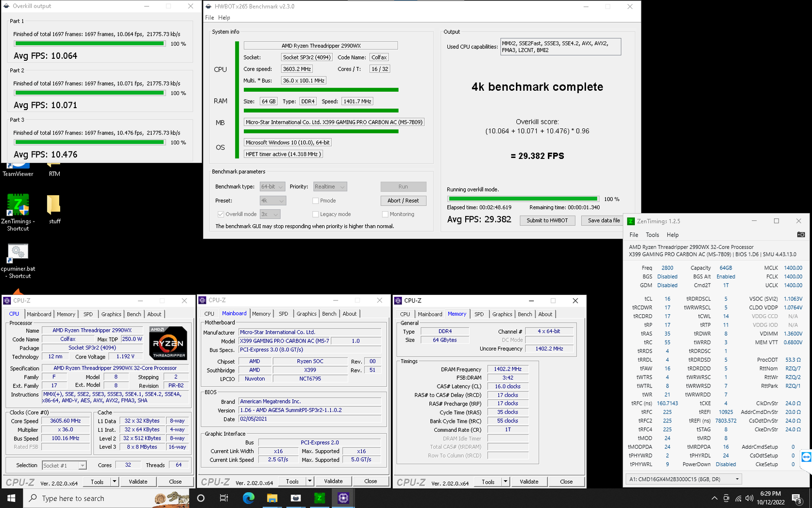Open the Socket #1 selection dropdown
The image size is (812, 508).
point(64,465)
